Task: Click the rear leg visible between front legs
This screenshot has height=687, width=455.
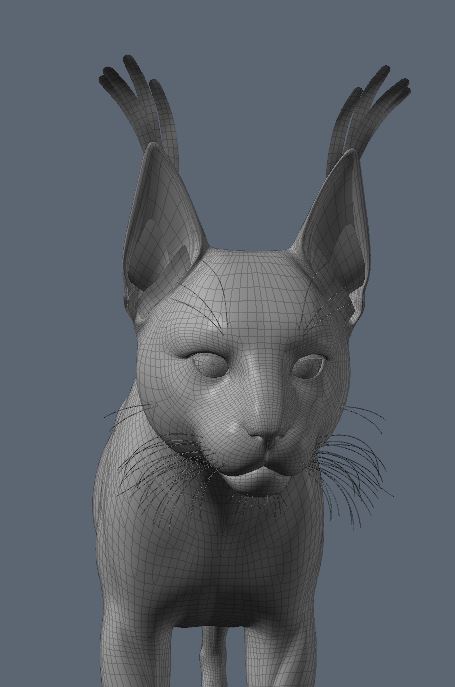Action: pos(214,657)
